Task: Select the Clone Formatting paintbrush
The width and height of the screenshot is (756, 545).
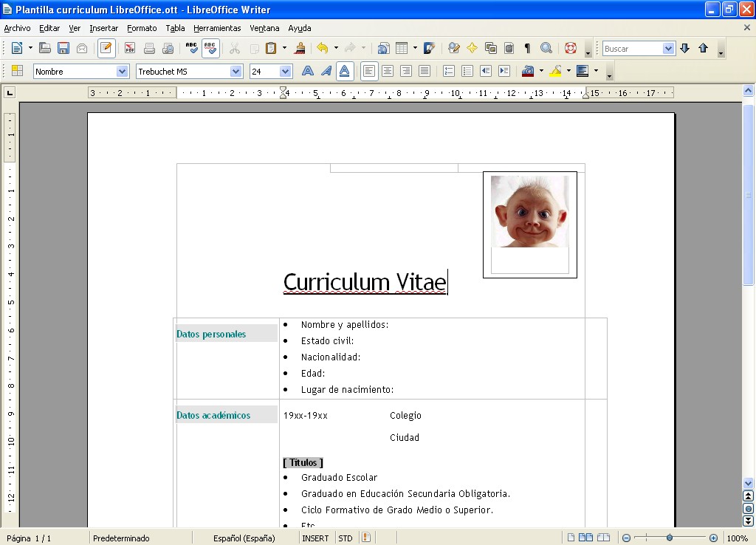Action: point(300,48)
